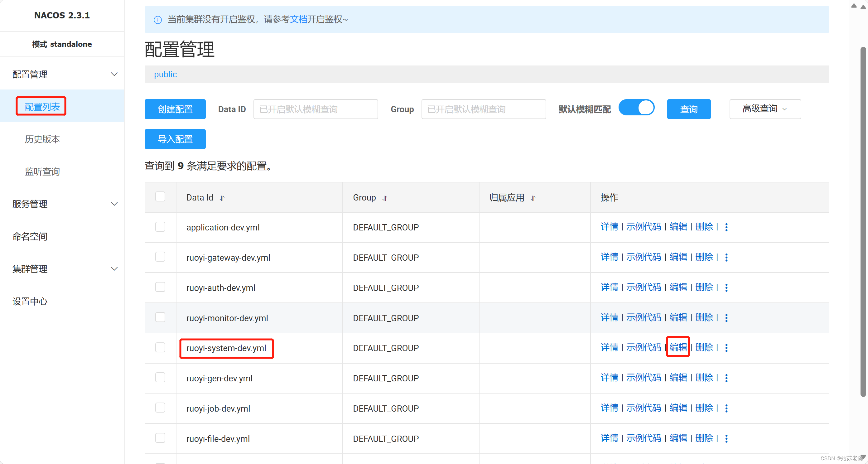Check the ruoyi-file-dev.yml row checkbox

[x=160, y=438]
